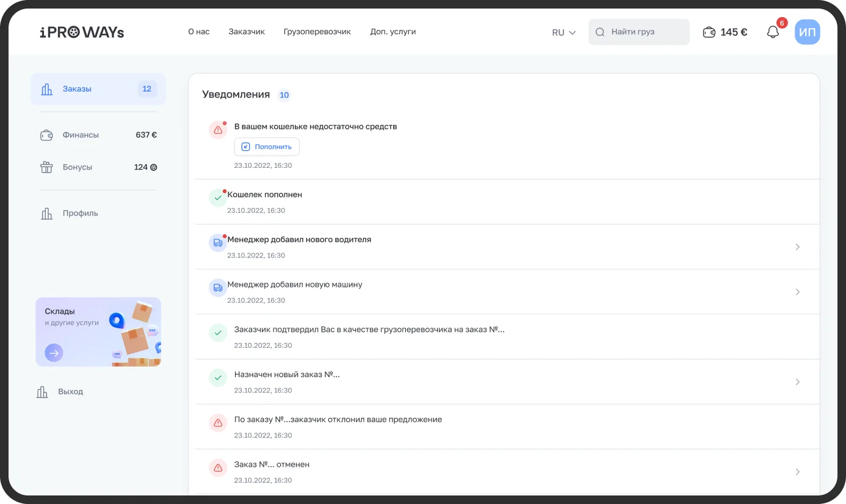Go to Финансы in the sidebar
846x504 pixels.
click(x=80, y=135)
